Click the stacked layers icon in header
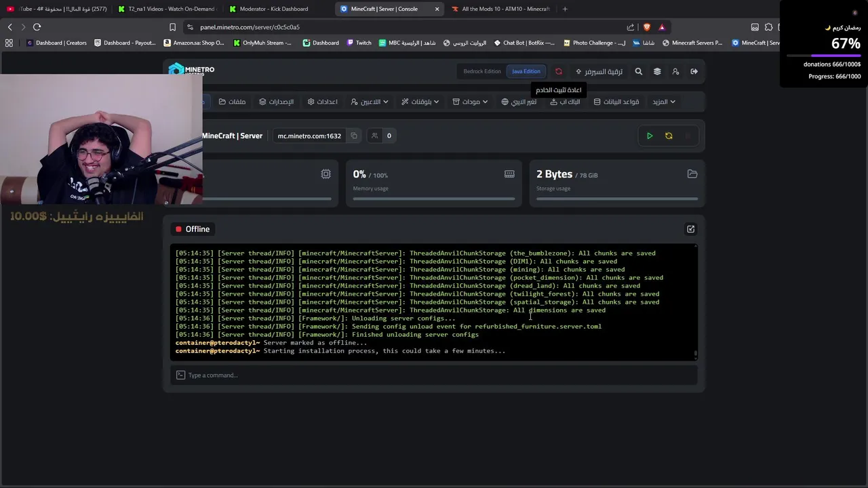This screenshot has width=868, height=488. pyautogui.click(x=657, y=71)
